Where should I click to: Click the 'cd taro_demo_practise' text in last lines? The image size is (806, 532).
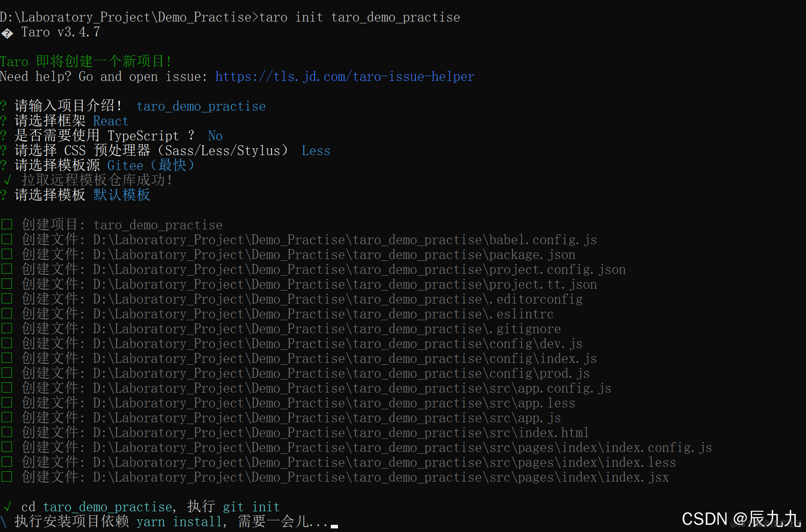coord(97,507)
